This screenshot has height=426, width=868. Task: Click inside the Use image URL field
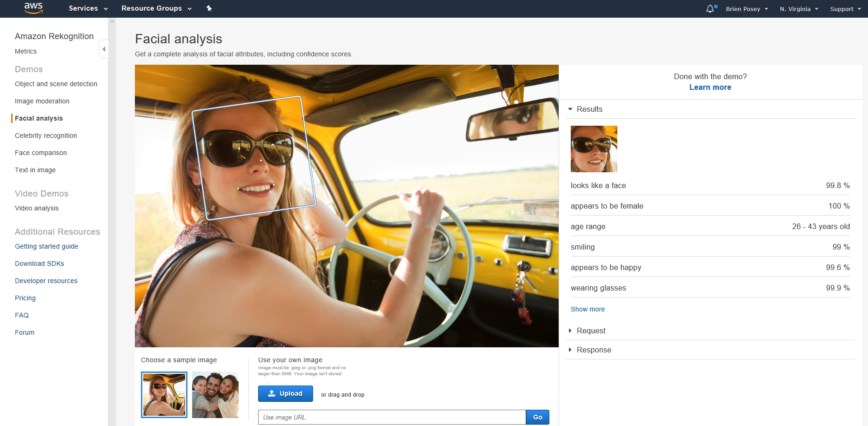tap(391, 417)
